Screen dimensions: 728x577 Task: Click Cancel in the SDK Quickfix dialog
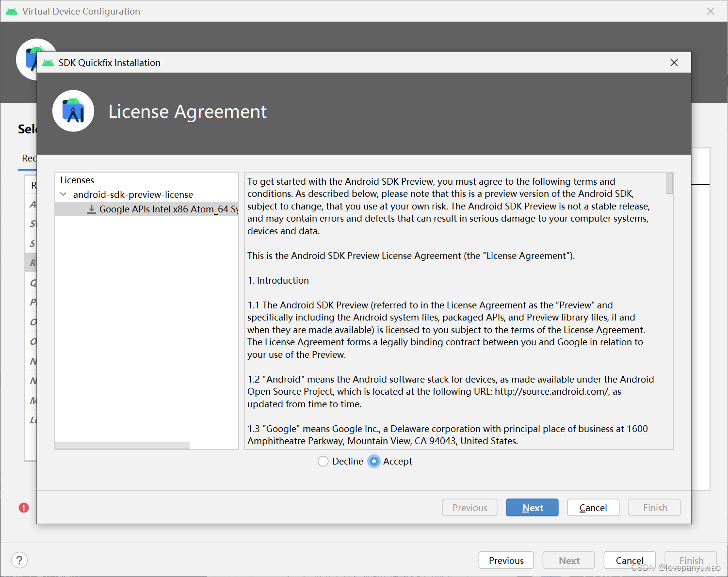point(593,508)
